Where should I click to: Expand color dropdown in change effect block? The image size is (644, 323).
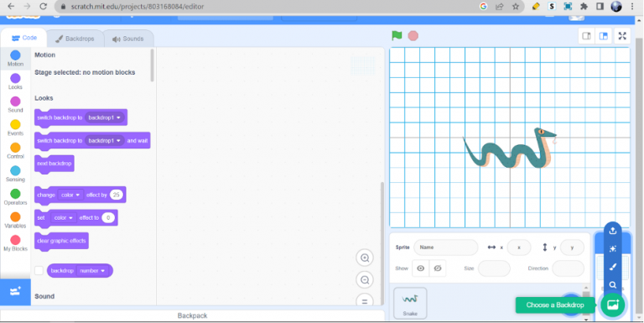point(70,195)
